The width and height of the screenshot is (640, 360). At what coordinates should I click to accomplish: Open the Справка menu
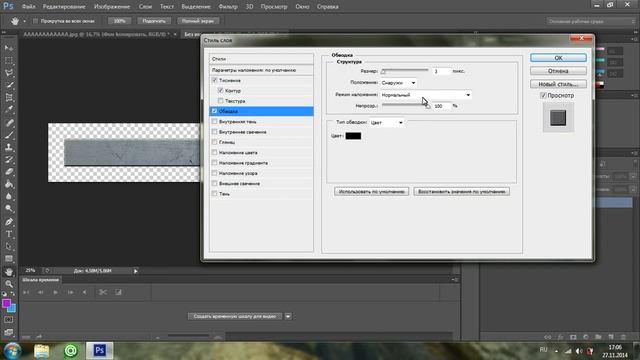tap(327, 7)
